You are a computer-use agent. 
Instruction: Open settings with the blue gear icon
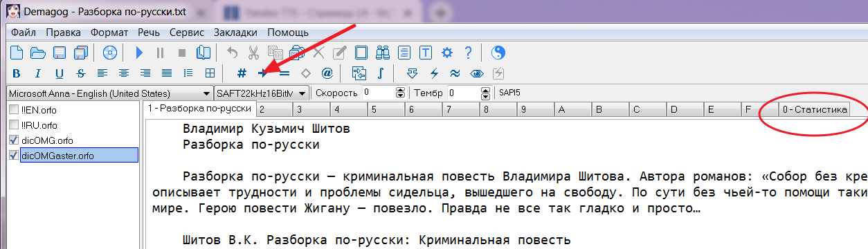click(447, 53)
